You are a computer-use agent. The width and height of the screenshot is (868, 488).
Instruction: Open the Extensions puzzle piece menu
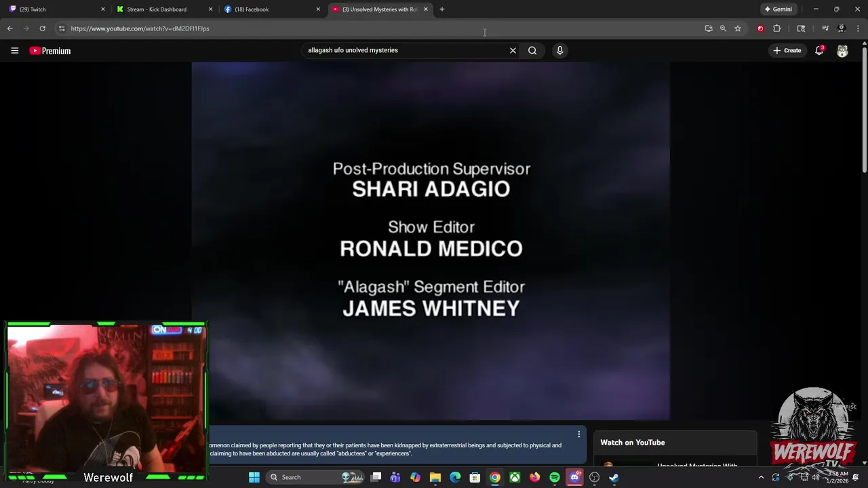pos(777,28)
